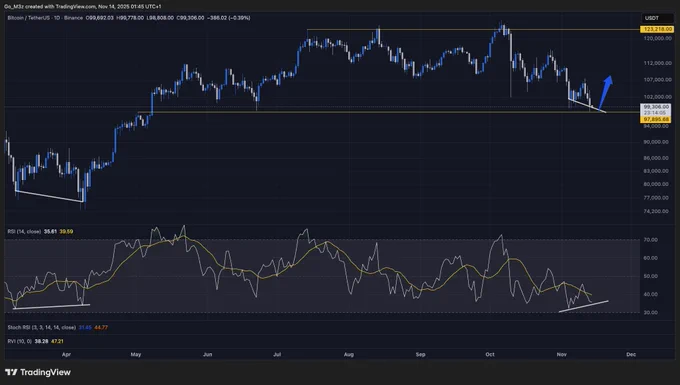This screenshot has height=385, width=680.
Task: Click the Jul label on time axis
Action: [277, 355]
